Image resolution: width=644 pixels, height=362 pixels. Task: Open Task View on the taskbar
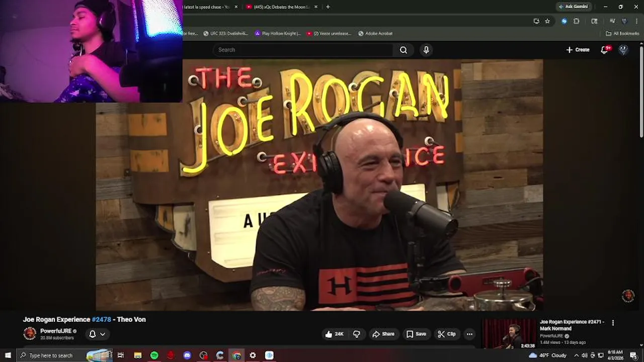[121, 355]
